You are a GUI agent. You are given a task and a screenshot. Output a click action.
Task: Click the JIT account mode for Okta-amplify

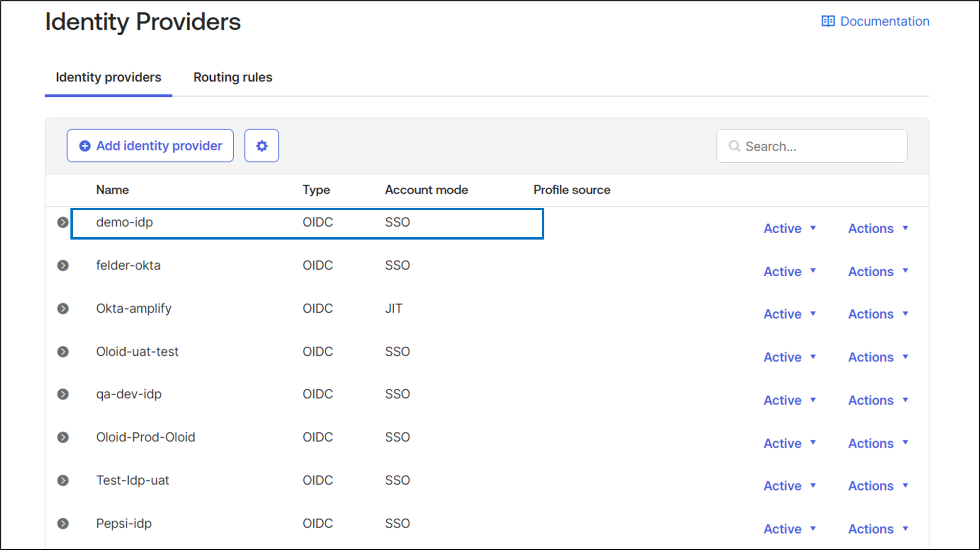[x=394, y=308]
